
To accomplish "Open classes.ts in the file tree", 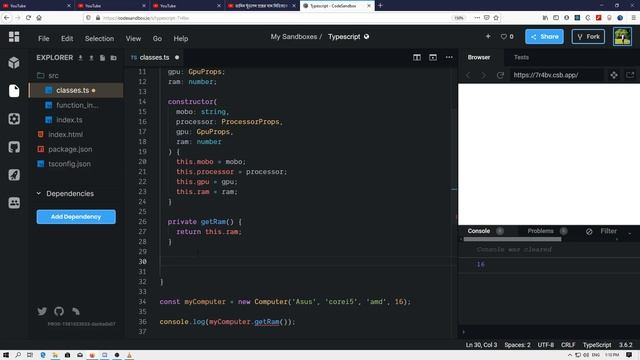I will (76, 90).
